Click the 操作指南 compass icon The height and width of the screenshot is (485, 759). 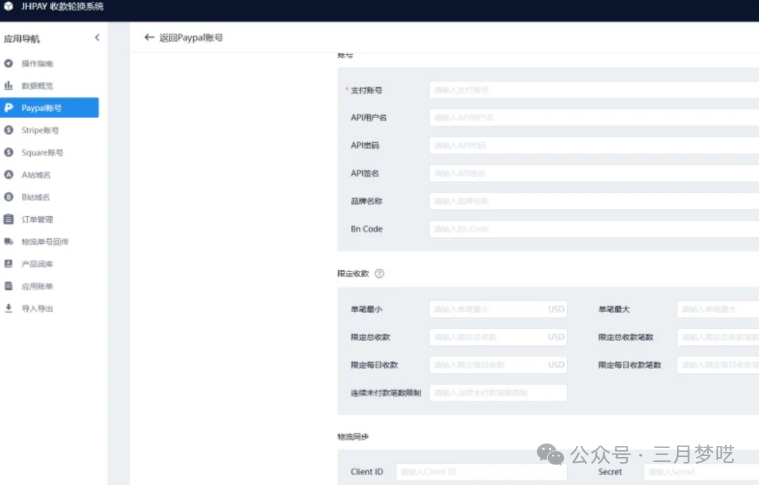(8, 63)
